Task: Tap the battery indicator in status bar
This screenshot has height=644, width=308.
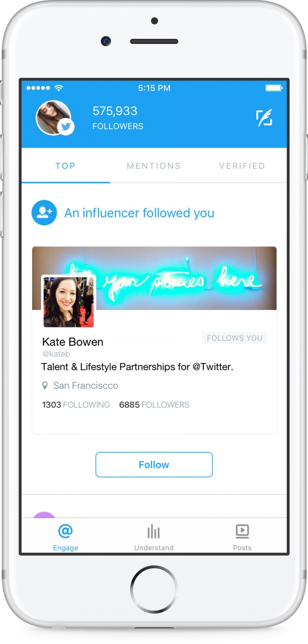Action: [274, 87]
